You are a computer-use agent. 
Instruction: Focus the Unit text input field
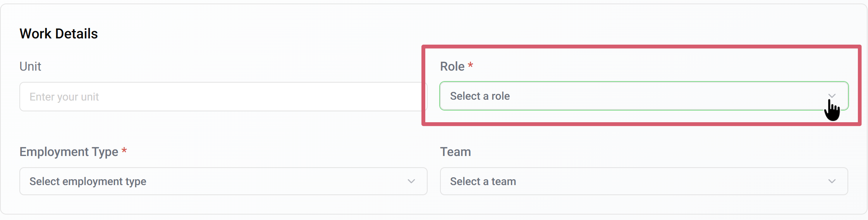coord(223,97)
